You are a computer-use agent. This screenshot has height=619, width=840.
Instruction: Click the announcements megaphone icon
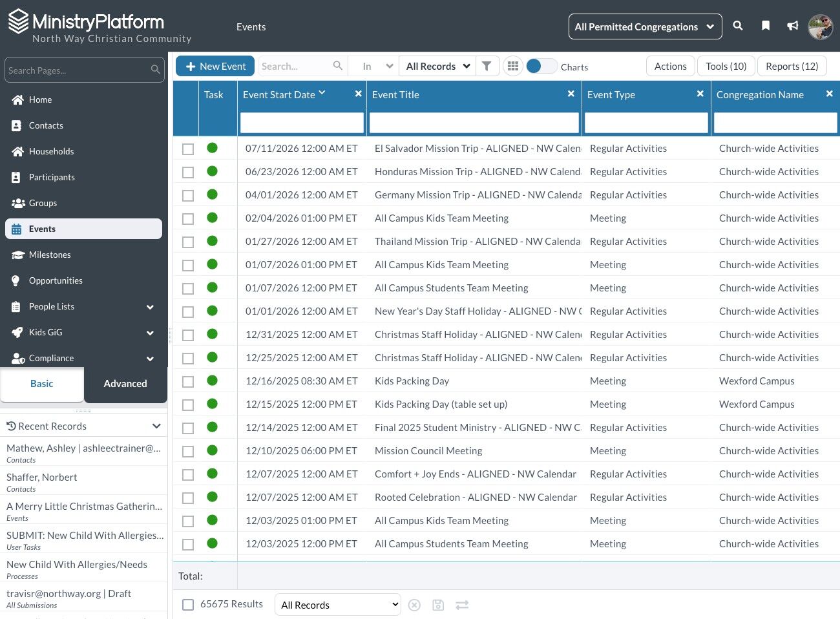pos(792,26)
